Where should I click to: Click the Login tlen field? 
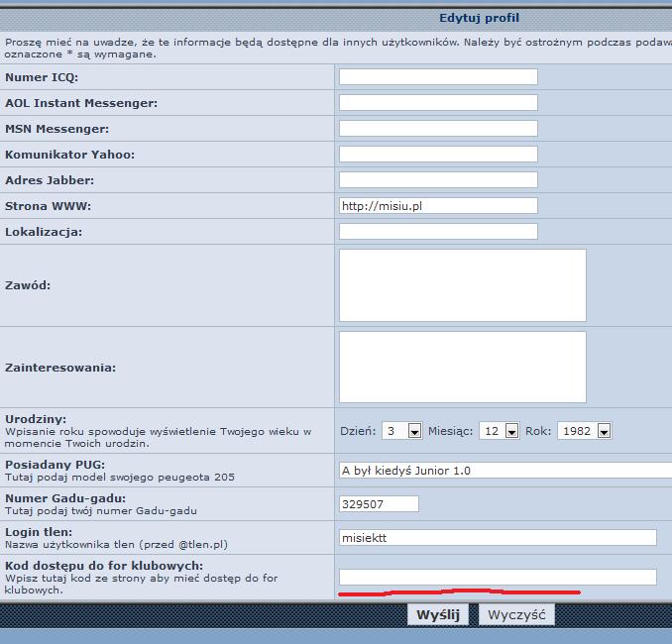pyautogui.click(x=498, y=538)
